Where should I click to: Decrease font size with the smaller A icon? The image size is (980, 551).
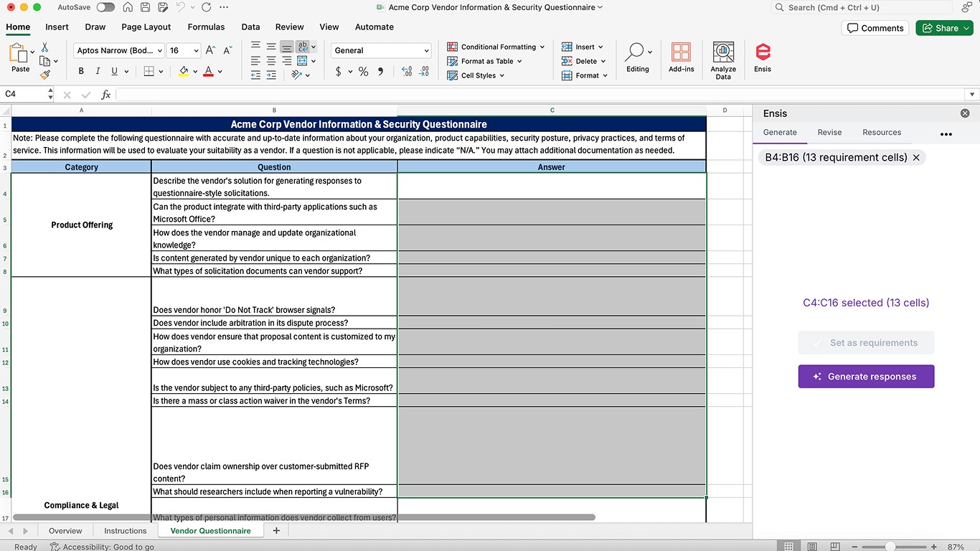(227, 50)
